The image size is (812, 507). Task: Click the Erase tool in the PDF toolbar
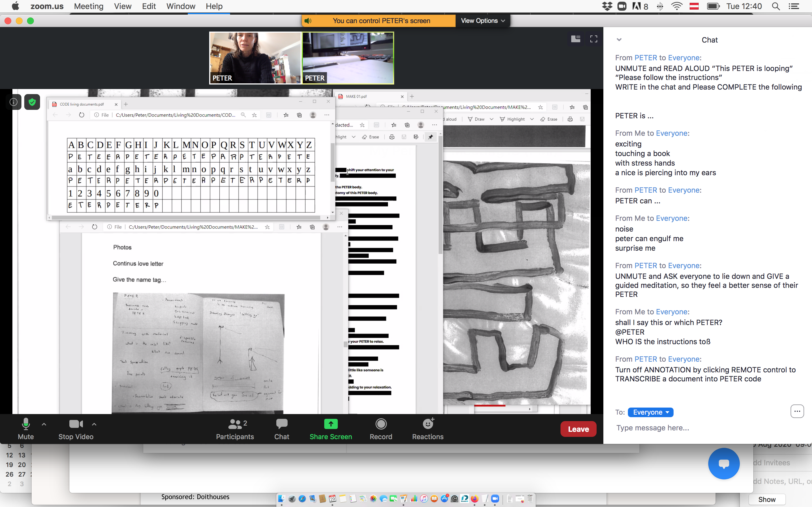pyautogui.click(x=551, y=119)
